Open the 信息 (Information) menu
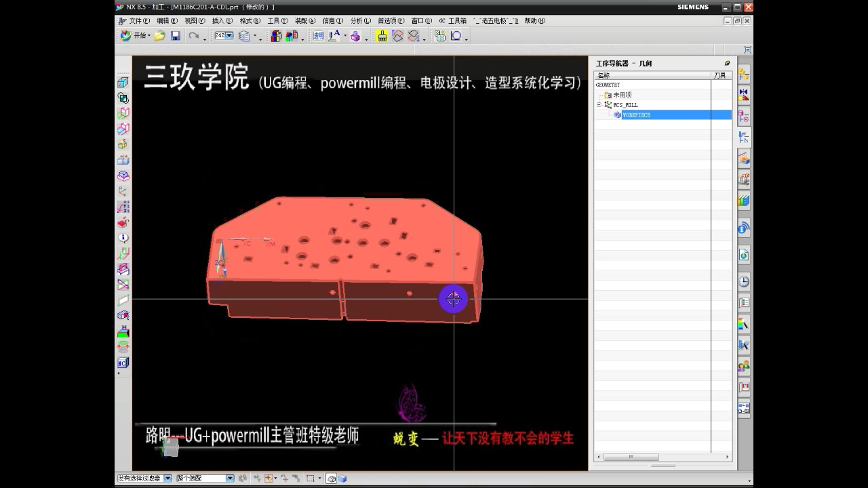 333,21
